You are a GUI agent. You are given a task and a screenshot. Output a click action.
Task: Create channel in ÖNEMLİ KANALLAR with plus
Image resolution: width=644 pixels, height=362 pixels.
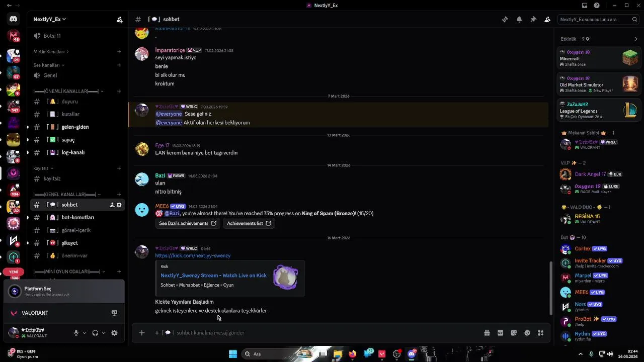pos(119,91)
